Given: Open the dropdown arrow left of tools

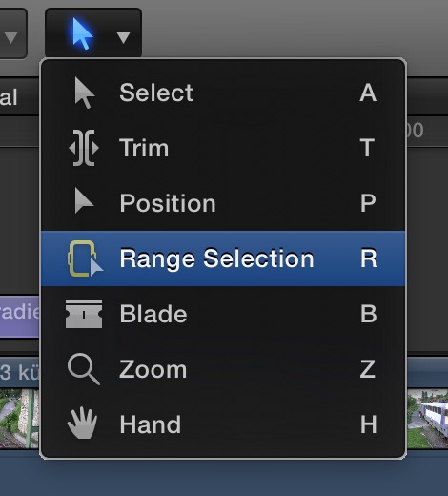Looking at the screenshot, I should (11, 37).
